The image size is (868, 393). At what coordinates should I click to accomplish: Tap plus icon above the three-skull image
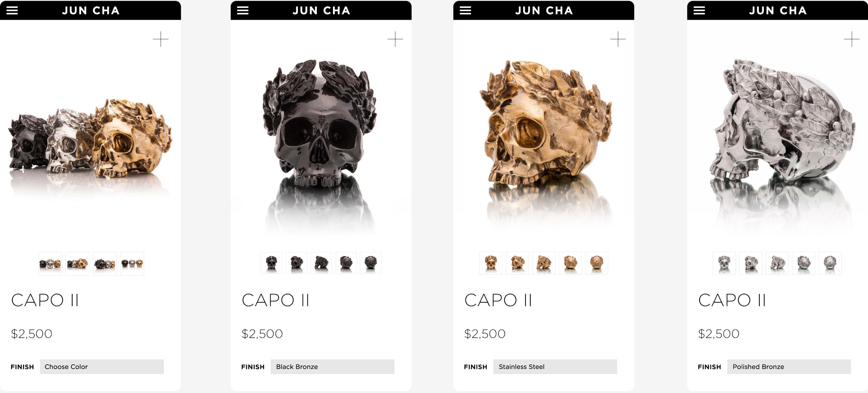[x=161, y=39]
